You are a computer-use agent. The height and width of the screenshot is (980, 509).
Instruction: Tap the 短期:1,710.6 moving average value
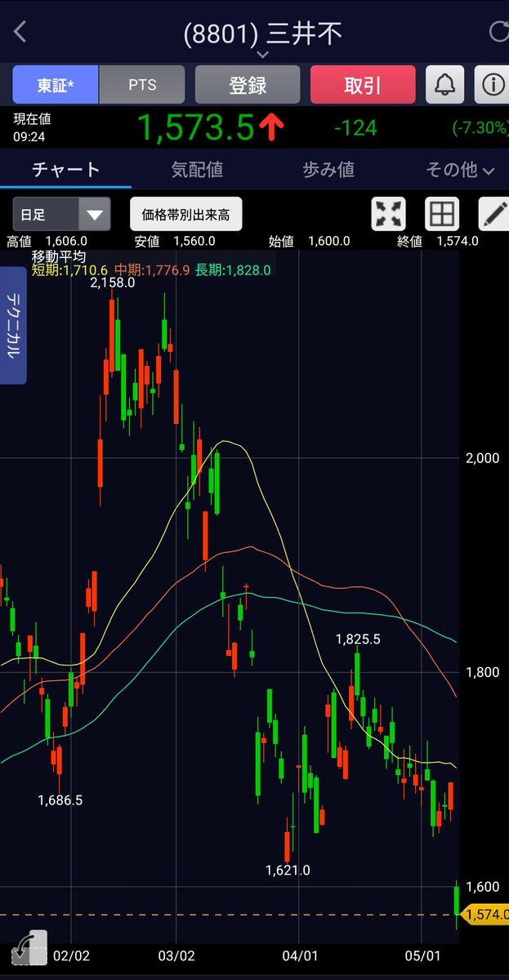69,269
